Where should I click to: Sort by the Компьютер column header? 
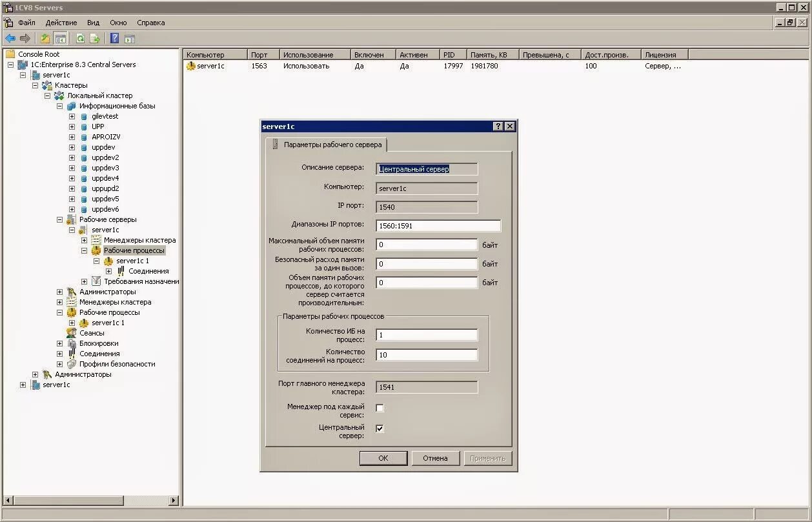coord(216,55)
